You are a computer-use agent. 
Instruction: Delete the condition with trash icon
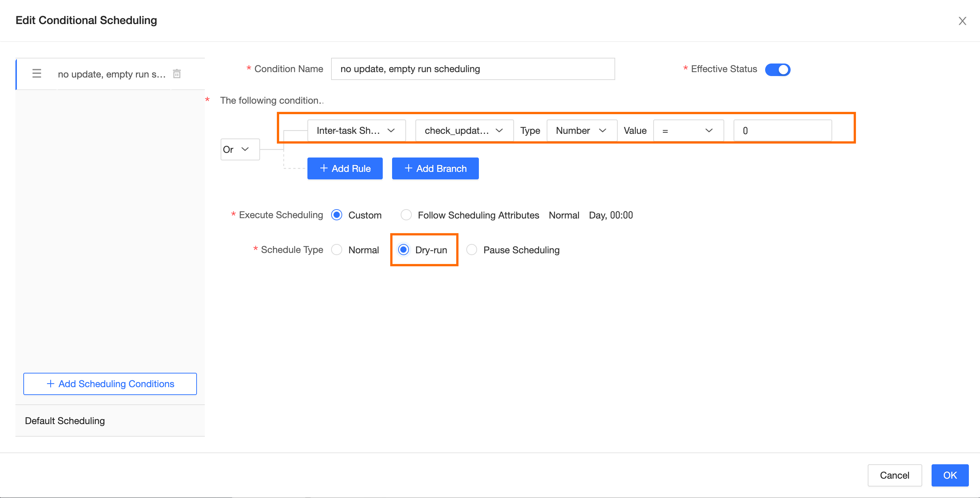[x=177, y=74]
